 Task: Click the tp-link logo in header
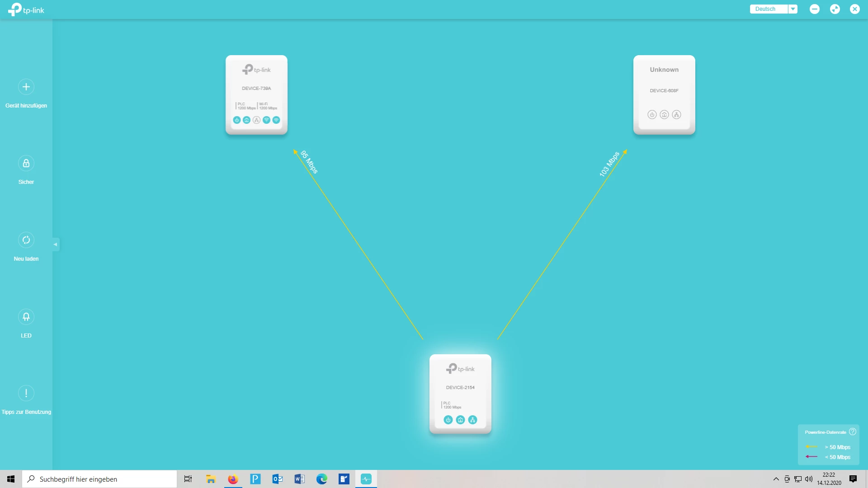click(26, 9)
